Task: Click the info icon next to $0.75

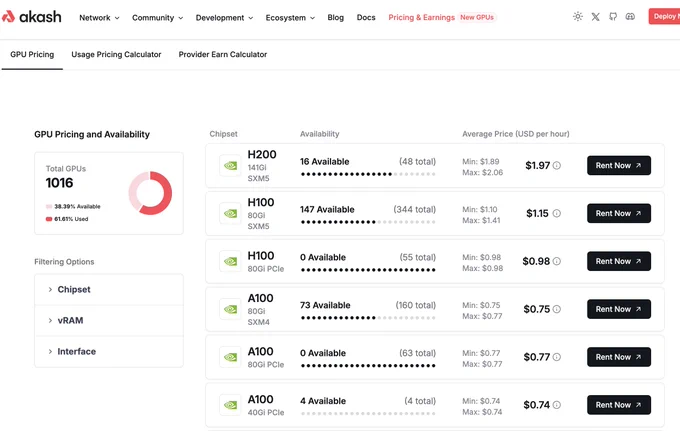Action: [557, 309]
